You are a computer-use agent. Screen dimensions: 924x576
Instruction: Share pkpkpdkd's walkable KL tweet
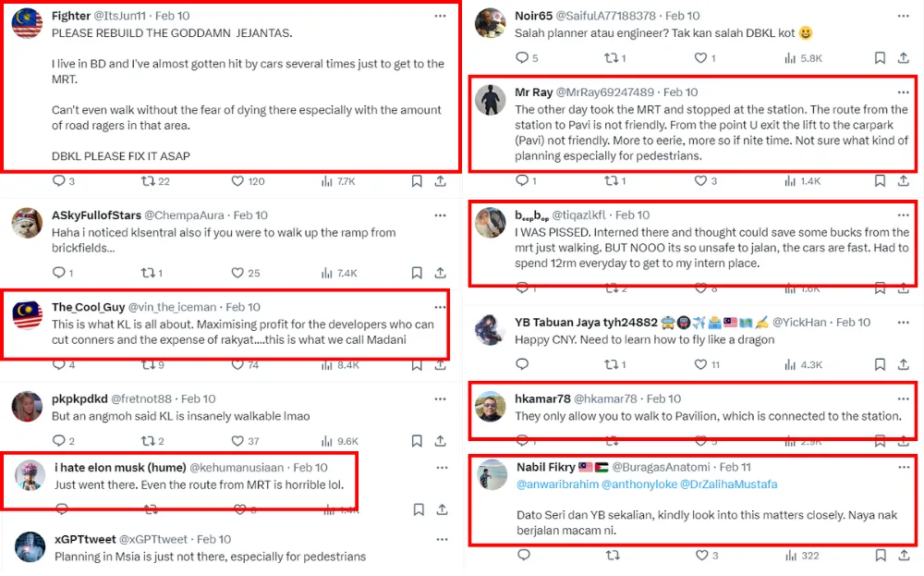click(440, 441)
